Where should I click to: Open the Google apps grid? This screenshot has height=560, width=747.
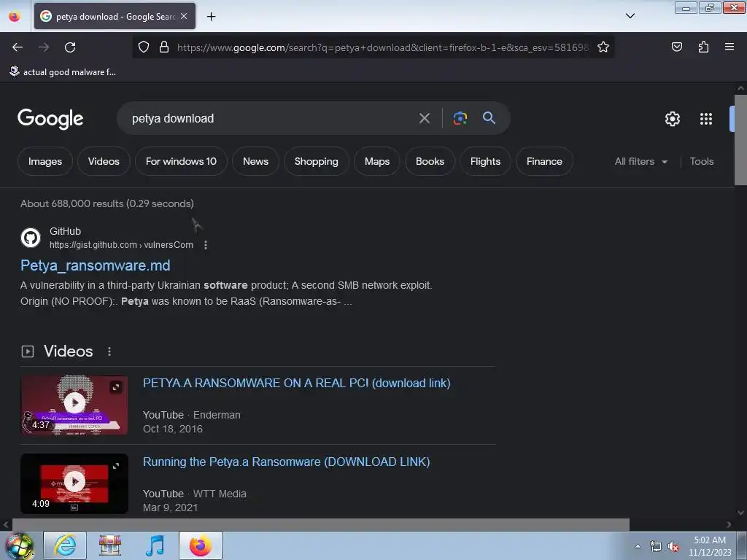[706, 119]
